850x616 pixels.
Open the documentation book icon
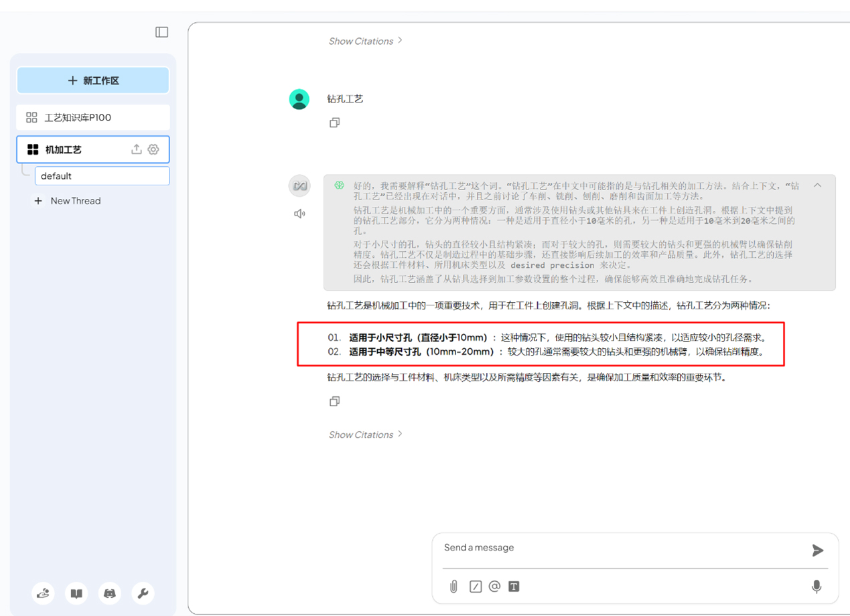[x=76, y=593]
